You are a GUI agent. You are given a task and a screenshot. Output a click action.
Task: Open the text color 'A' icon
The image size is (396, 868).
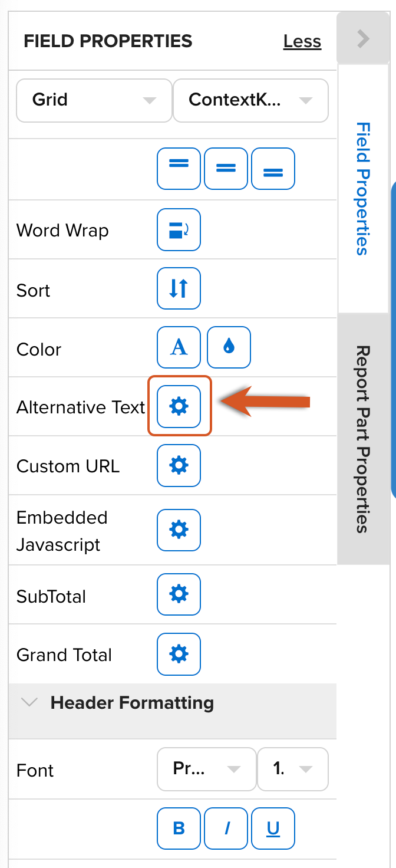click(x=179, y=347)
